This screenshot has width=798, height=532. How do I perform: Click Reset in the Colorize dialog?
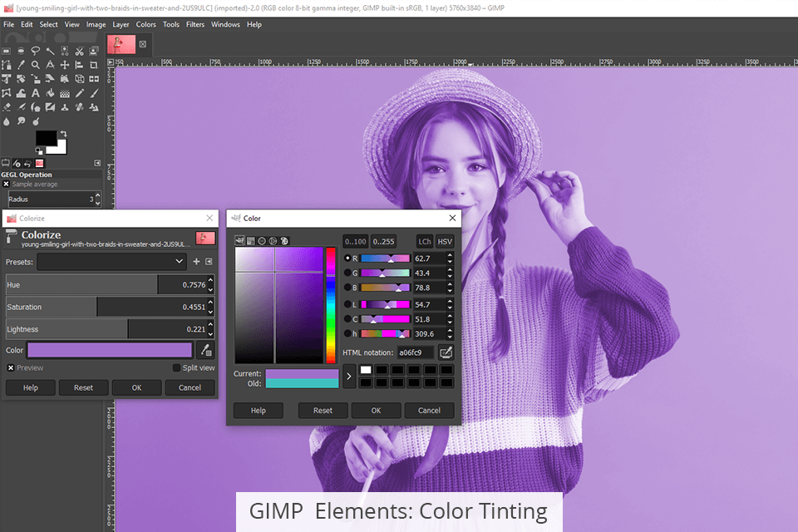point(83,387)
